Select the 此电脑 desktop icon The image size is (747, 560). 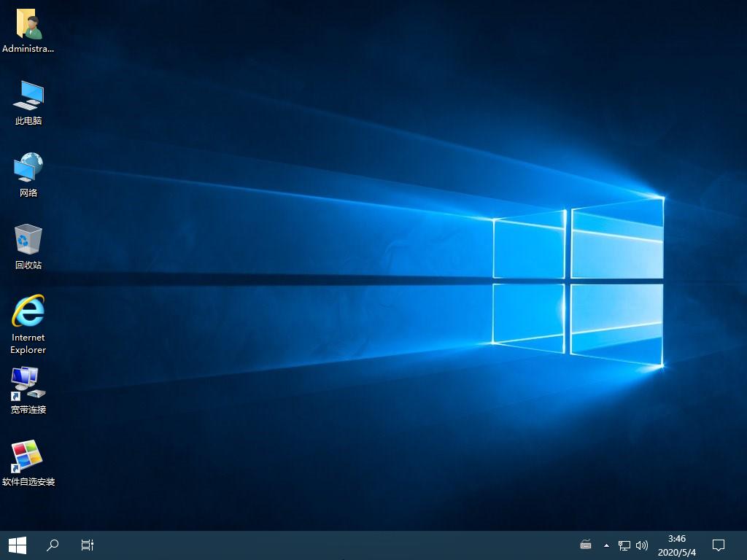28,102
